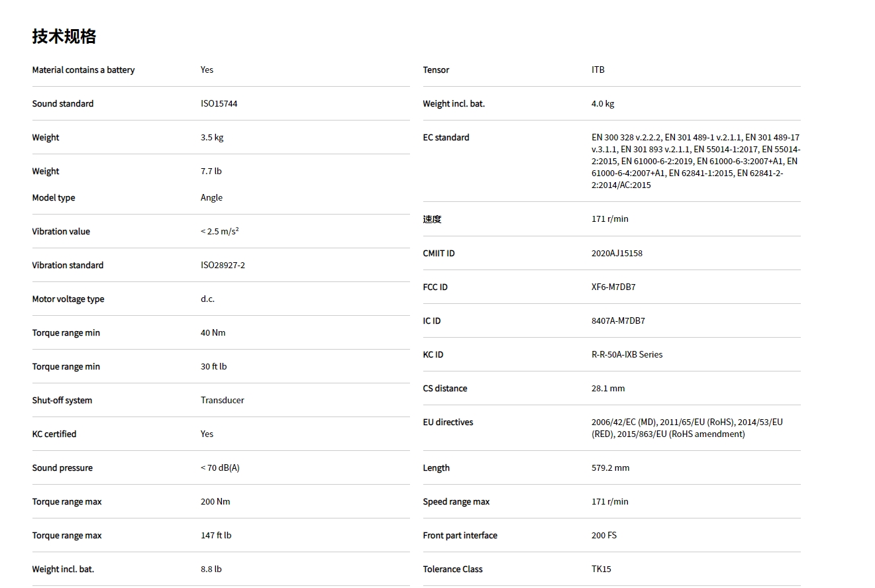Click the 7.7 lb weight value

[211, 171]
